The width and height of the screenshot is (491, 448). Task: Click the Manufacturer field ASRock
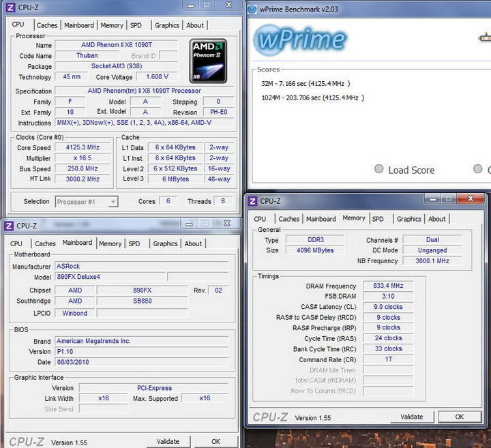coord(142,266)
